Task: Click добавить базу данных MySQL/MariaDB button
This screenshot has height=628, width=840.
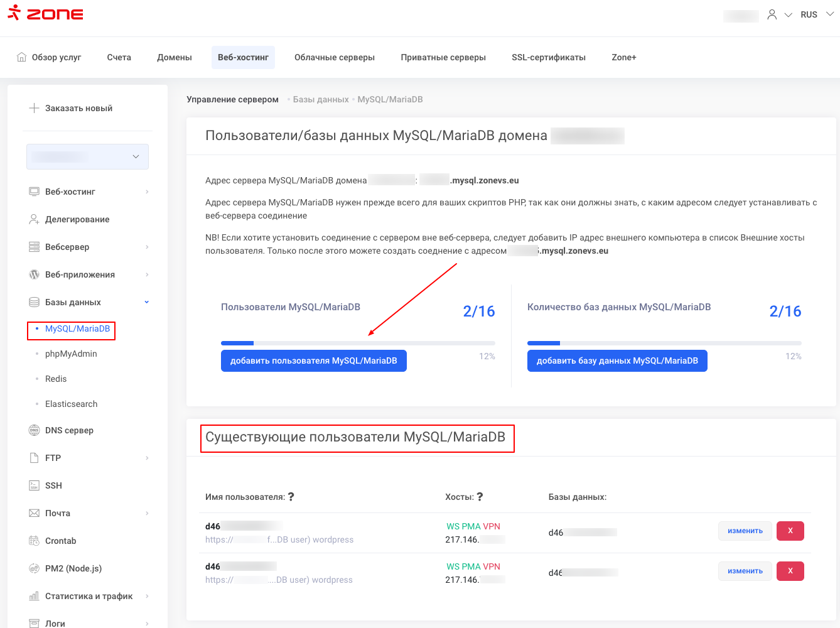Action: [x=617, y=360]
